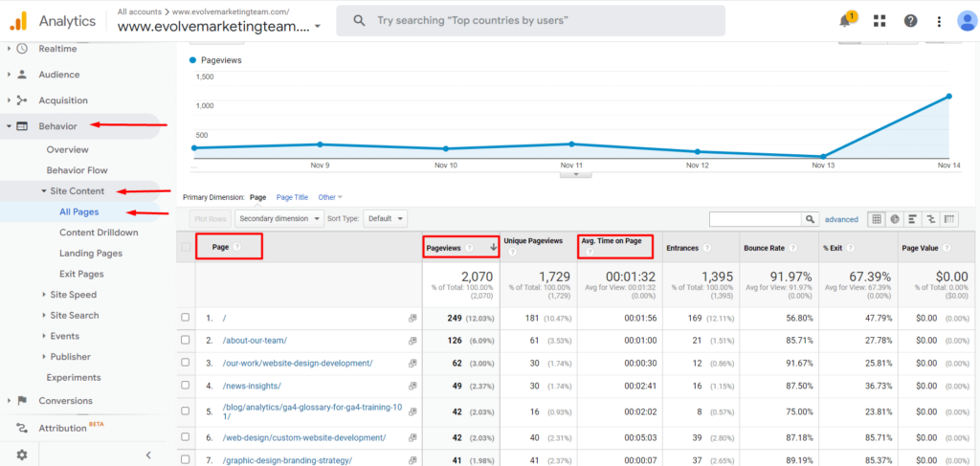Open Behavior Flow report
Image resolution: width=980 pixels, height=466 pixels.
(x=77, y=170)
